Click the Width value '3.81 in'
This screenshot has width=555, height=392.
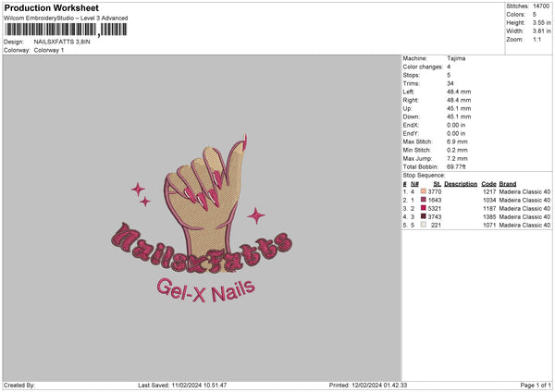tap(541, 31)
